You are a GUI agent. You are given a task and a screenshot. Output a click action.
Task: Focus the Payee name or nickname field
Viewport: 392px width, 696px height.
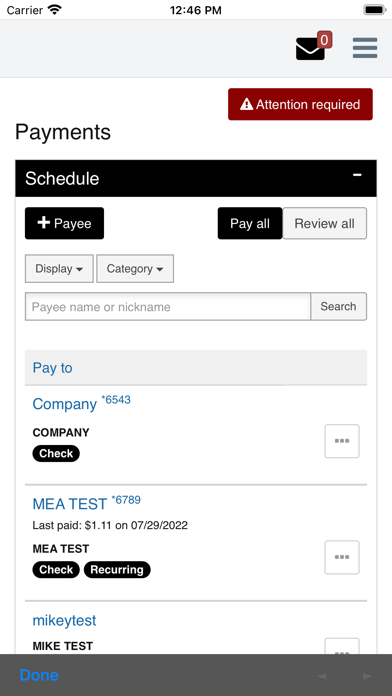click(168, 306)
